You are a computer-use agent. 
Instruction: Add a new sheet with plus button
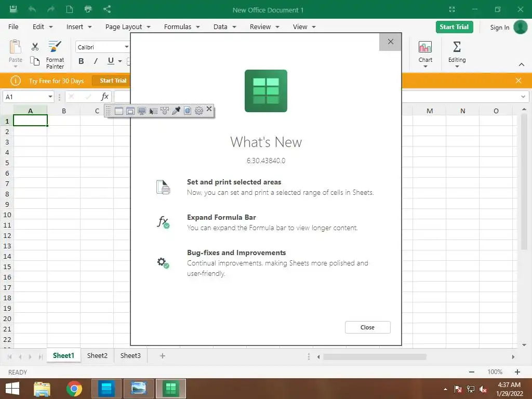tap(163, 355)
